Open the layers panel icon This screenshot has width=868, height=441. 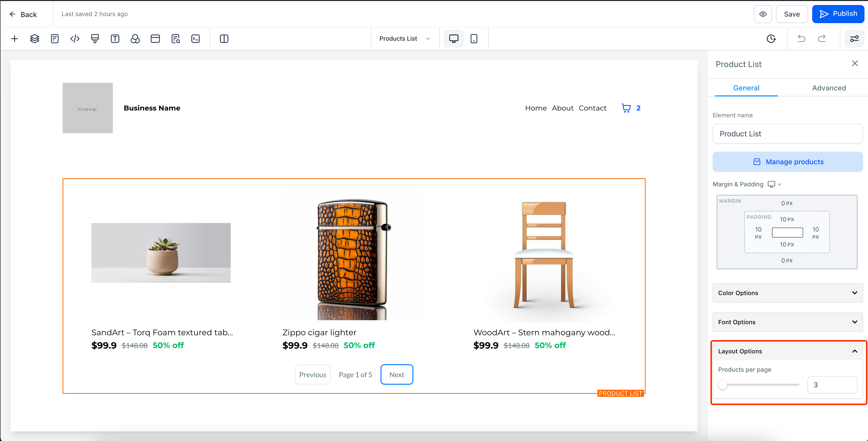click(x=34, y=39)
